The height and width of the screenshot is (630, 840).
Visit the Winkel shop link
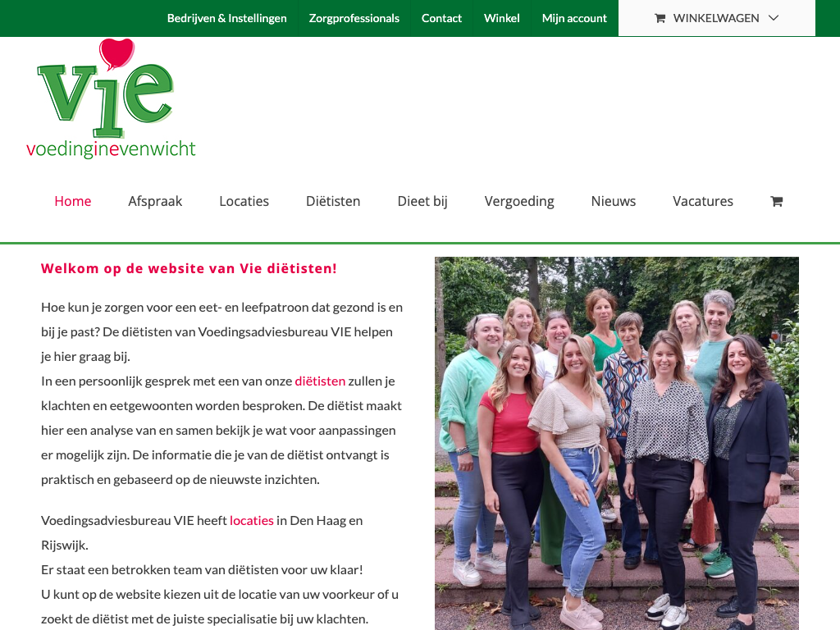[501, 18]
